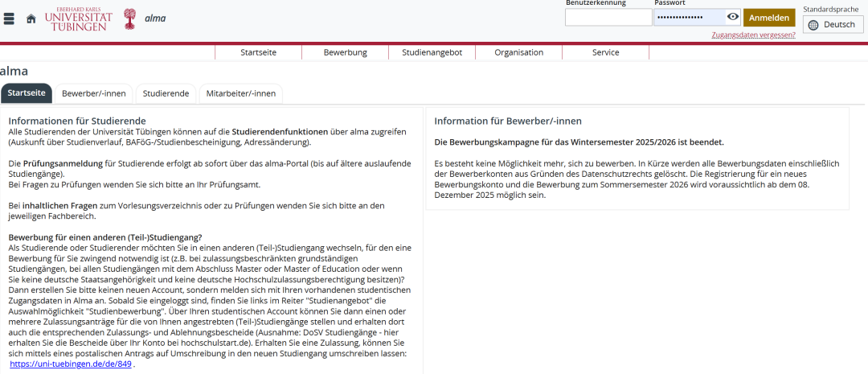This screenshot has height=374, width=868.
Task: Open the Studienangebot menu
Action: click(432, 52)
